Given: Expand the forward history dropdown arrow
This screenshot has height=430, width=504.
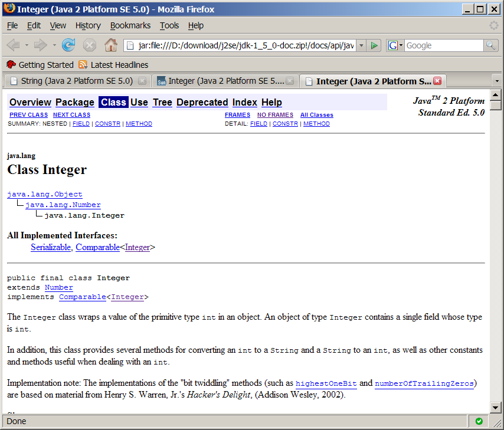Looking at the screenshot, I should tap(54, 45).
